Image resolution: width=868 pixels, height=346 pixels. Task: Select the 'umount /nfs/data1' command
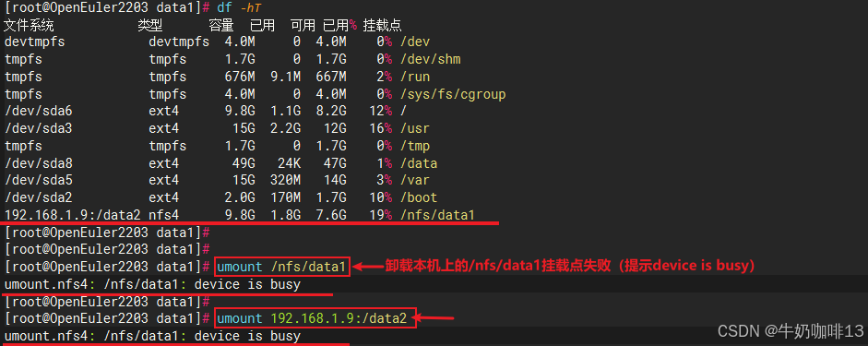point(281,267)
